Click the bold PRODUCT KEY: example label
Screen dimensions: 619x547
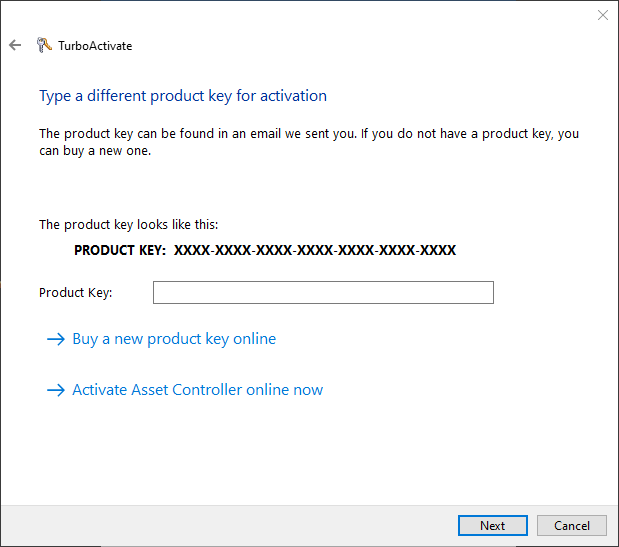pyautogui.click(x=120, y=250)
